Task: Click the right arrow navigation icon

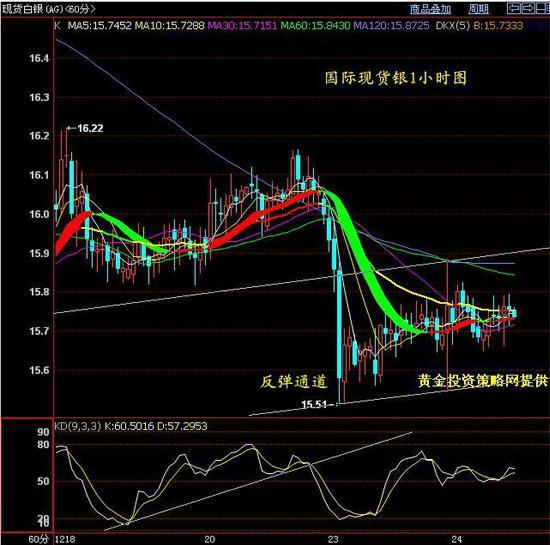Action: point(528,8)
